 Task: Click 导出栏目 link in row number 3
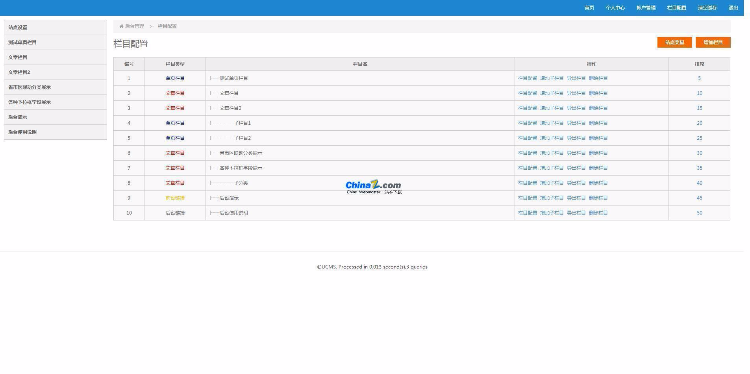tap(576, 108)
